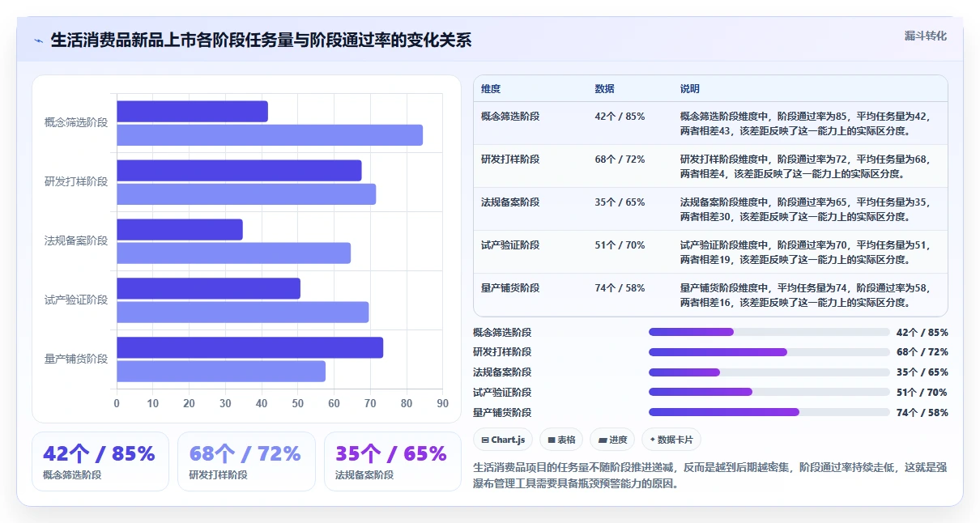Click 35个 / 65% value in the progress list
This screenshot has height=523, width=980.
tap(922, 372)
